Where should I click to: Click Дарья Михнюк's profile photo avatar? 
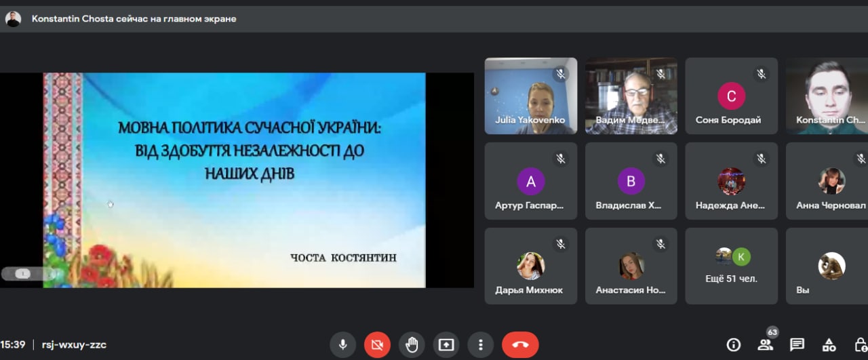pos(531,266)
